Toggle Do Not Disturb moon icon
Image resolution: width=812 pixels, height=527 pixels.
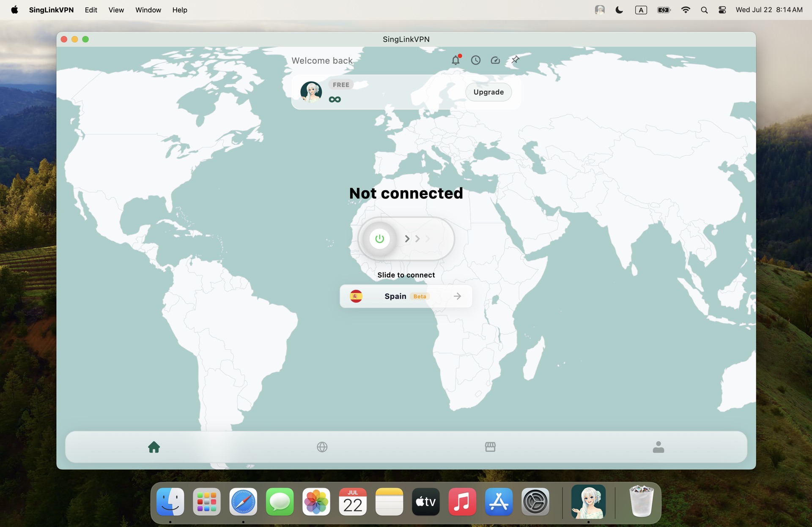pos(620,10)
